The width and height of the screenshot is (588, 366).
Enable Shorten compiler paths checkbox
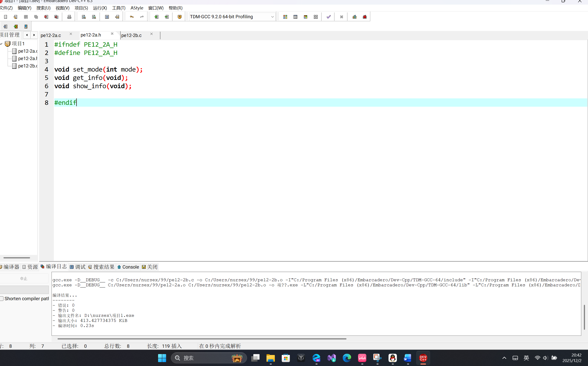tap(2, 299)
